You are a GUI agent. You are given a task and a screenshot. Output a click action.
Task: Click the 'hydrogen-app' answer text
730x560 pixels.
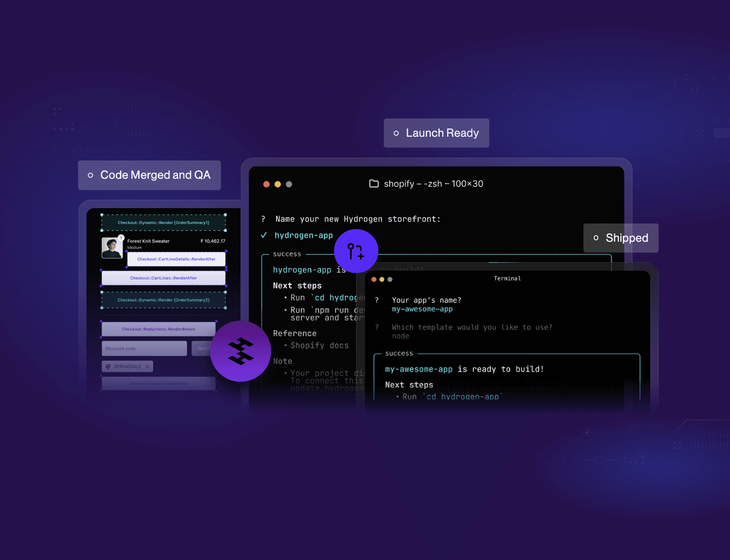(x=304, y=236)
